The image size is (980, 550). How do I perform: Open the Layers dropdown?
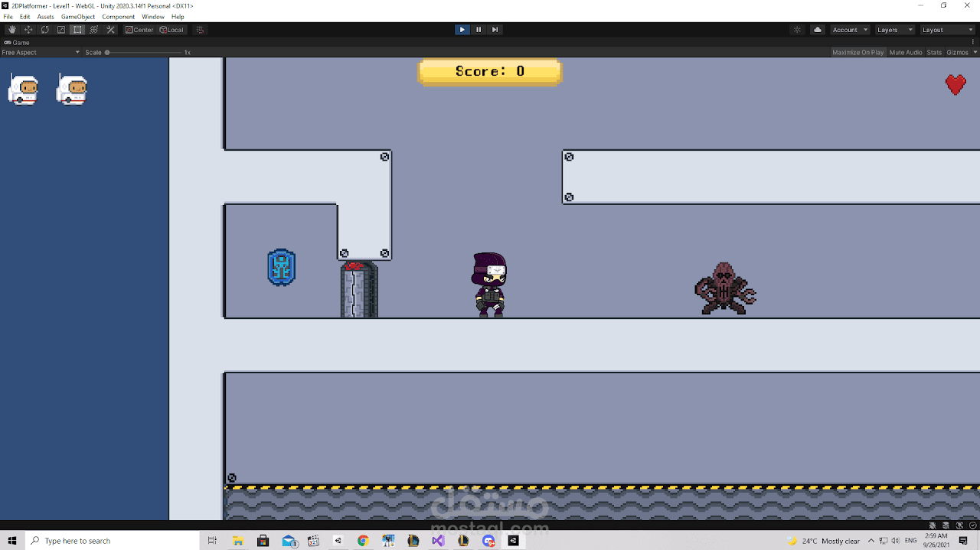[x=895, y=30]
